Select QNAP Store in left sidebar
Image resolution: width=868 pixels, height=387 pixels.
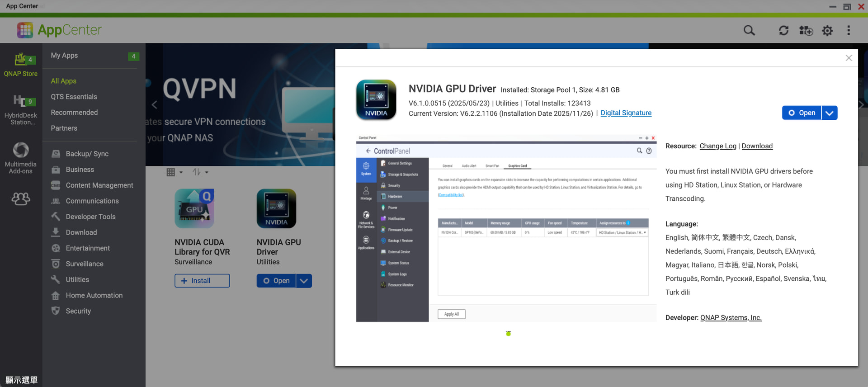(21, 65)
